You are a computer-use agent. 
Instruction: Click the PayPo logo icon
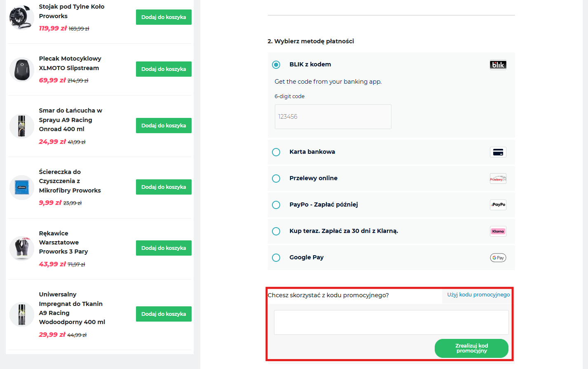point(498,205)
